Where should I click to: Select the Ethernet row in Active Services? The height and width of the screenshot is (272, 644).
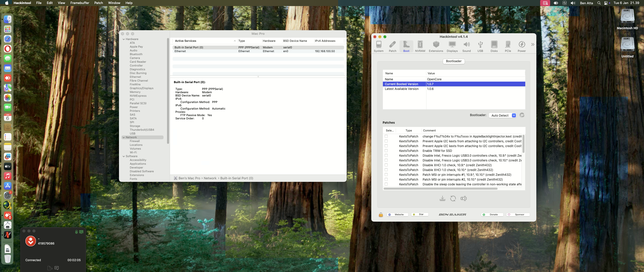pos(258,51)
